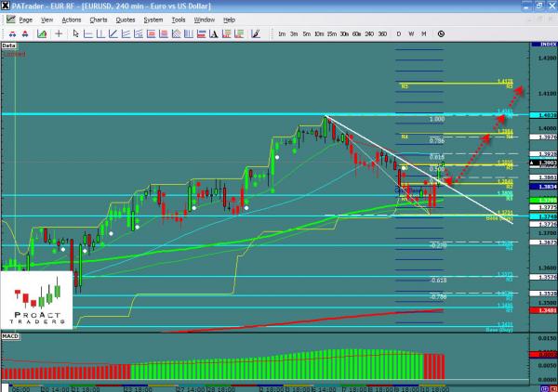The height and width of the screenshot is (392, 558).
Task: Click the 60m timeframe button
Action: click(355, 33)
